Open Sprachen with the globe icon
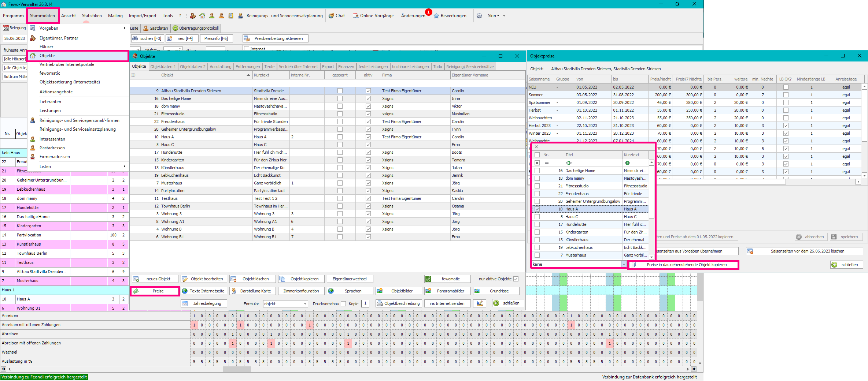The width and height of the screenshot is (868, 381). pos(350,291)
